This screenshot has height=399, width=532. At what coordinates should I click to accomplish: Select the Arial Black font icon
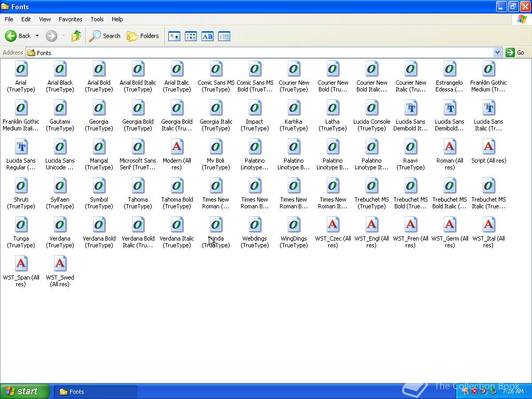pyautogui.click(x=60, y=69)
